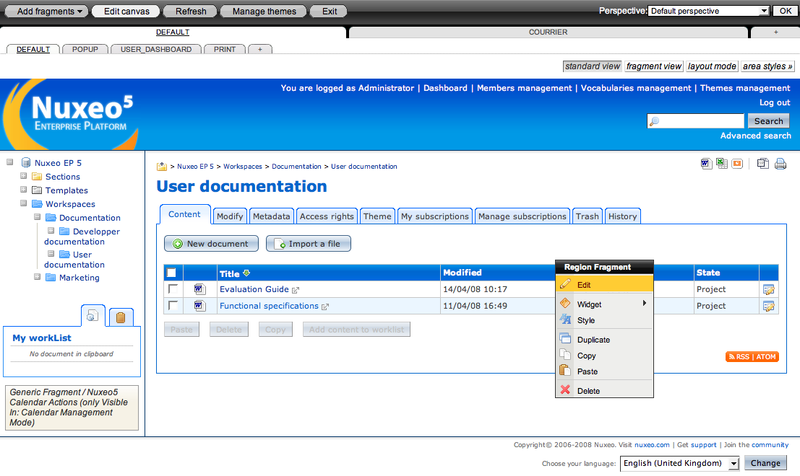Select Copy in the context menu
The height and width of the screenshot is (476, 800).
point(604,356)
